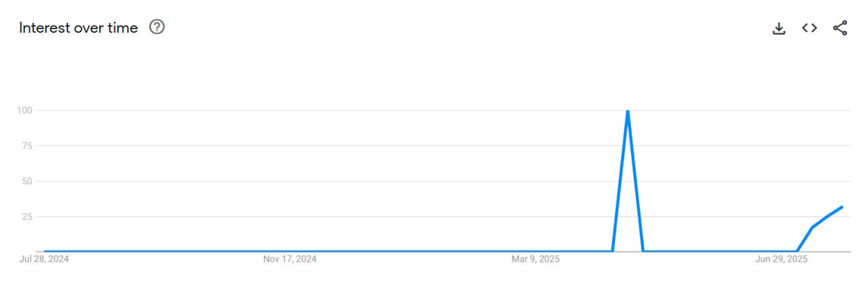Viewport: 868px width, 304px height.
Task: Click the 50 label on the y-axis
Action: point(27,181)
